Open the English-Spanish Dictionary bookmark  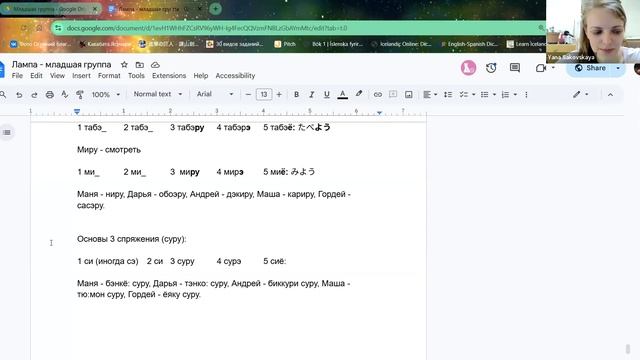click(469, 44)
